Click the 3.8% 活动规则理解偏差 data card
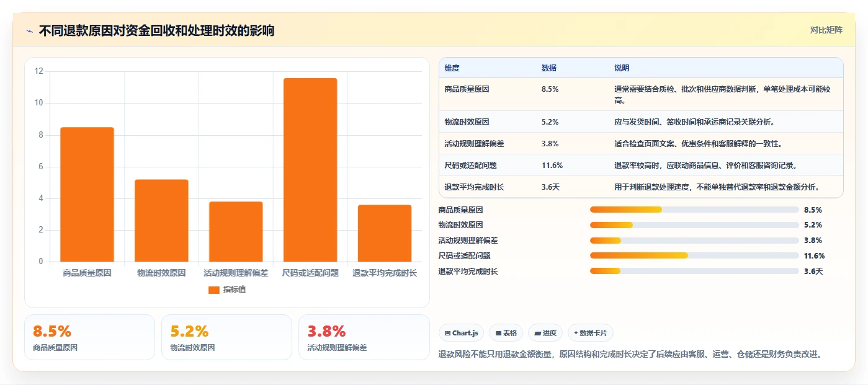 point(364,337)
